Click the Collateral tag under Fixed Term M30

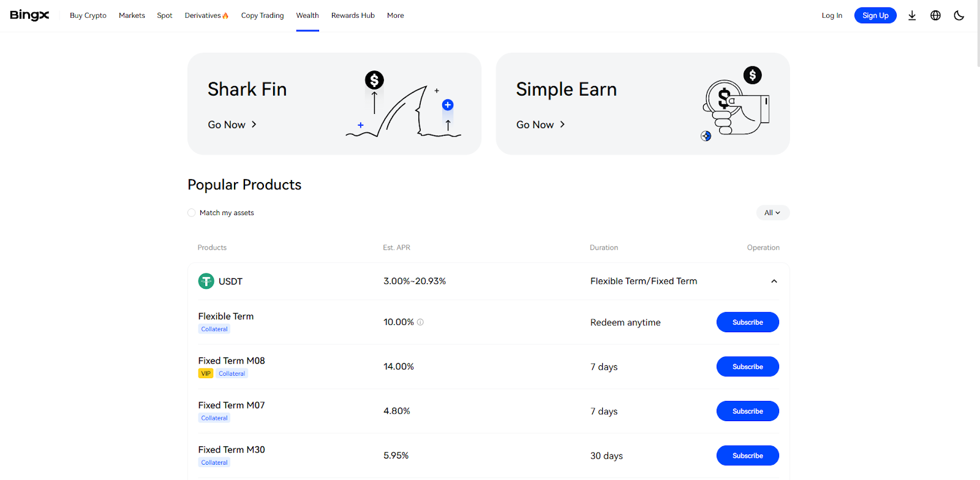(214, 463)
